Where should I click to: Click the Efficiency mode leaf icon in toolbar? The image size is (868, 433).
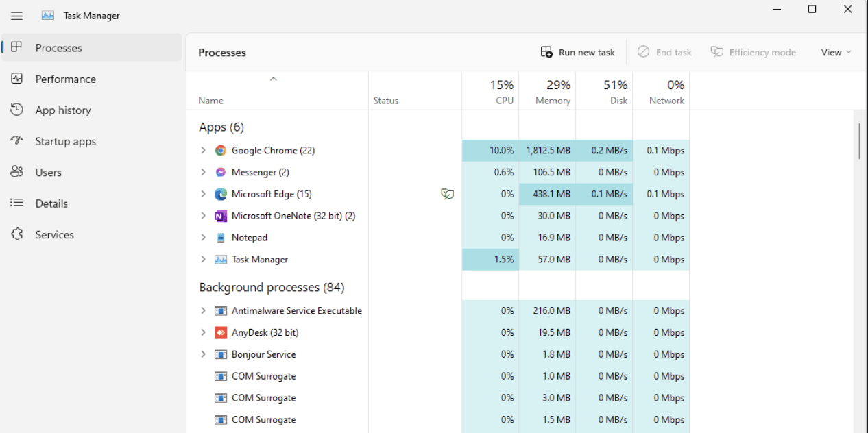click(716, 52)
